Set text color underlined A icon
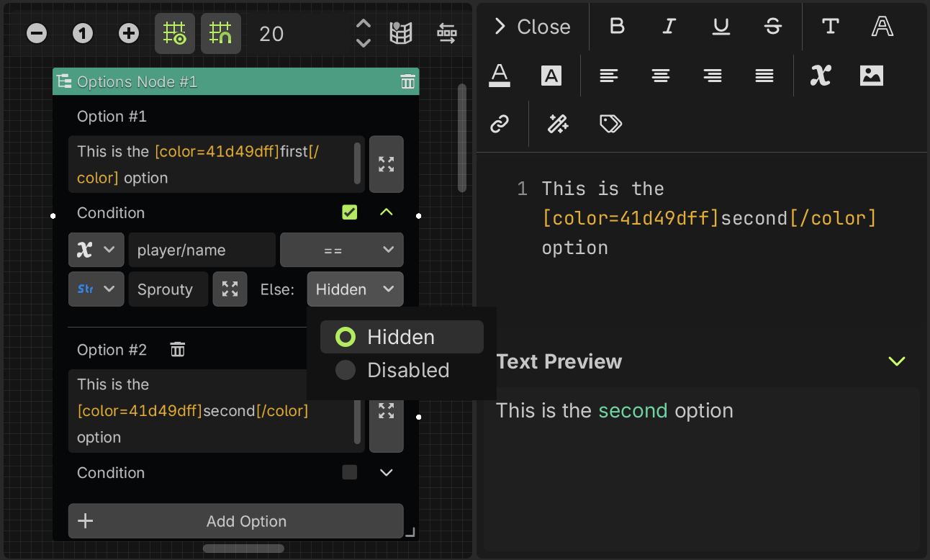 point(500,76)
